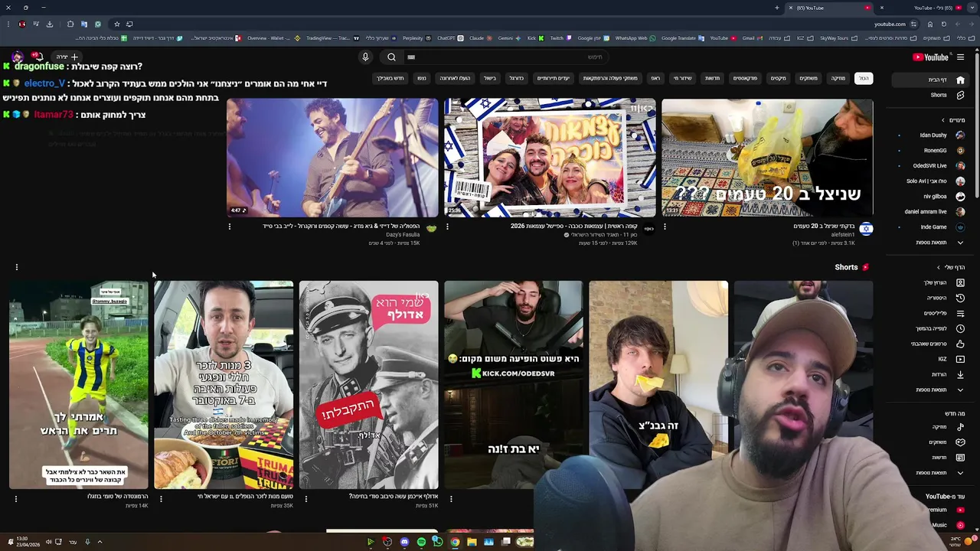This screenshot has width=980, height=551.
Task: Start voice search with microphone icon
Action: coord(365,57)
